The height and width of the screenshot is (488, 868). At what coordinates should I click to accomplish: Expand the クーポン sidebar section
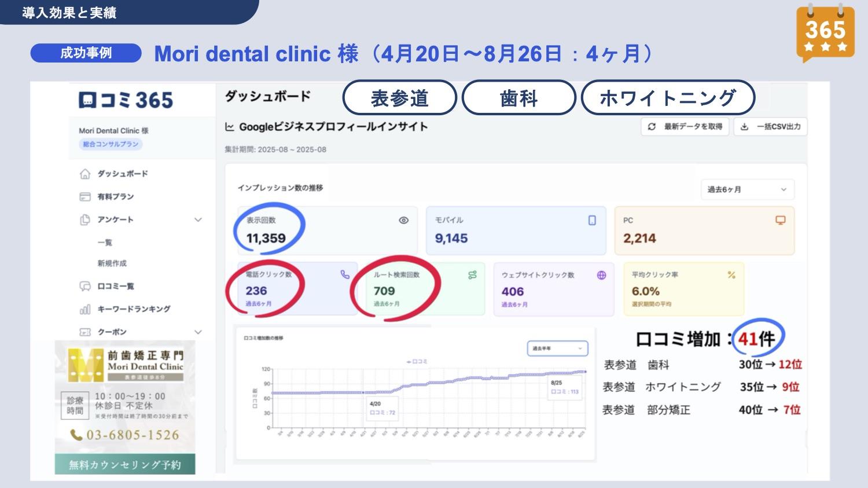198,332
